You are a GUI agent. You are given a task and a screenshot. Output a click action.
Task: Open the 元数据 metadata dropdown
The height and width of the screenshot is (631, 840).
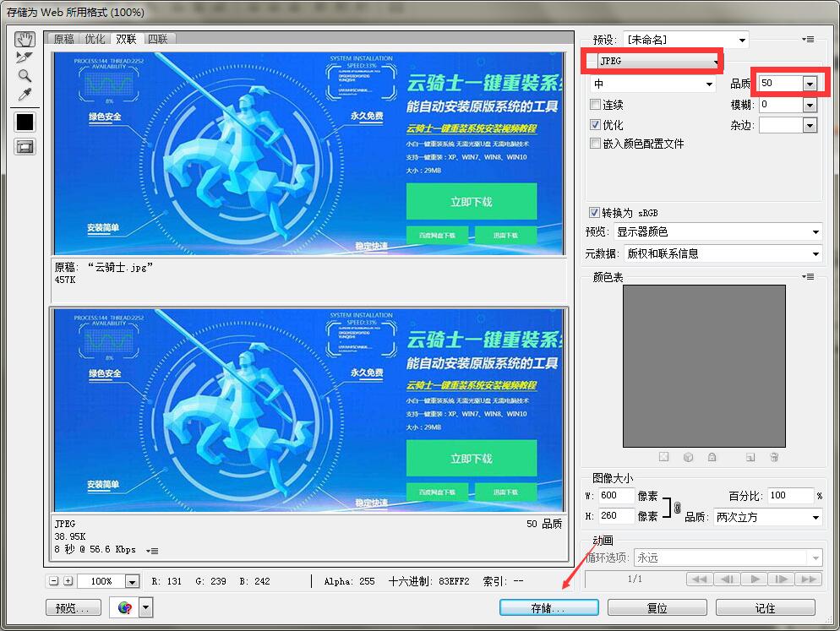tap(723, 254)
